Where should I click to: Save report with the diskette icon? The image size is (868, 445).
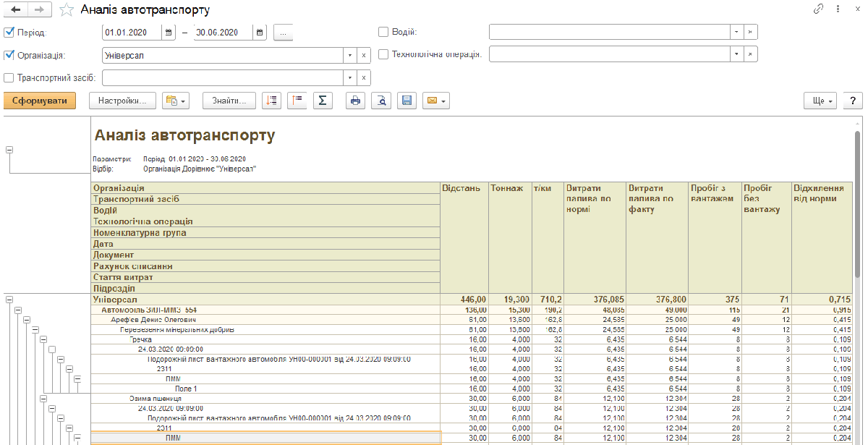coord(407,101)
